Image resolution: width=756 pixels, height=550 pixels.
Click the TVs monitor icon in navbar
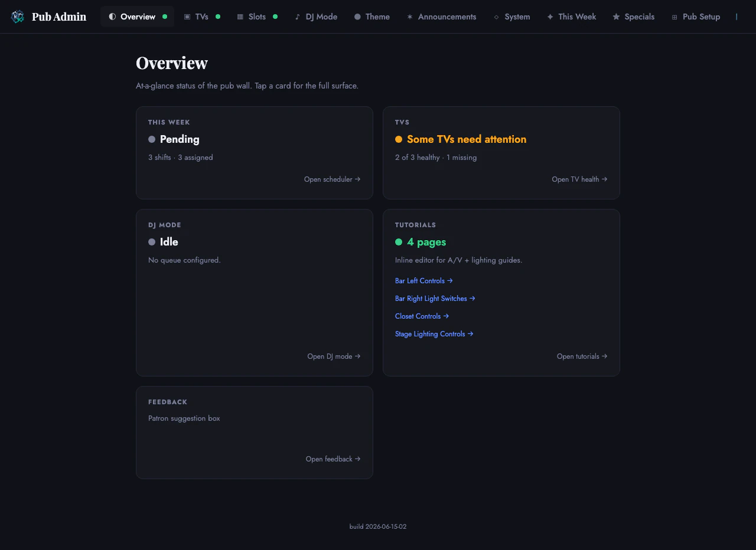coord(187,17)
